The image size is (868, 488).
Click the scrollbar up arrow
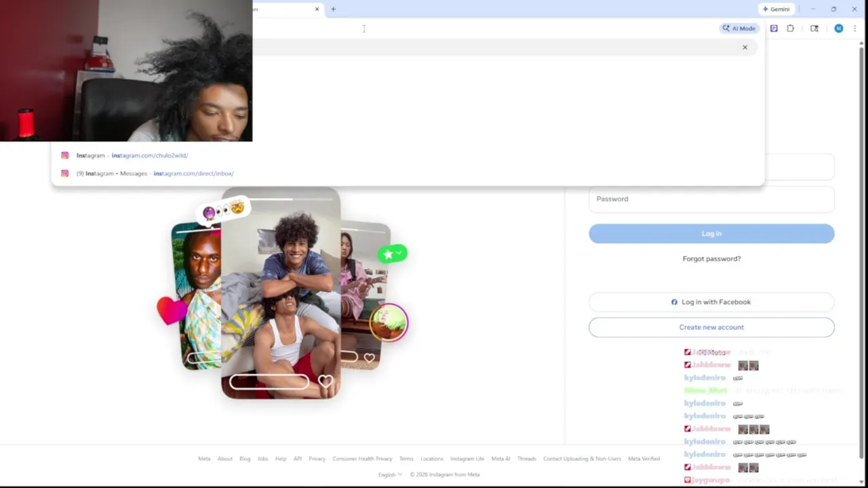pyautogui.click(x=862, y=44)
